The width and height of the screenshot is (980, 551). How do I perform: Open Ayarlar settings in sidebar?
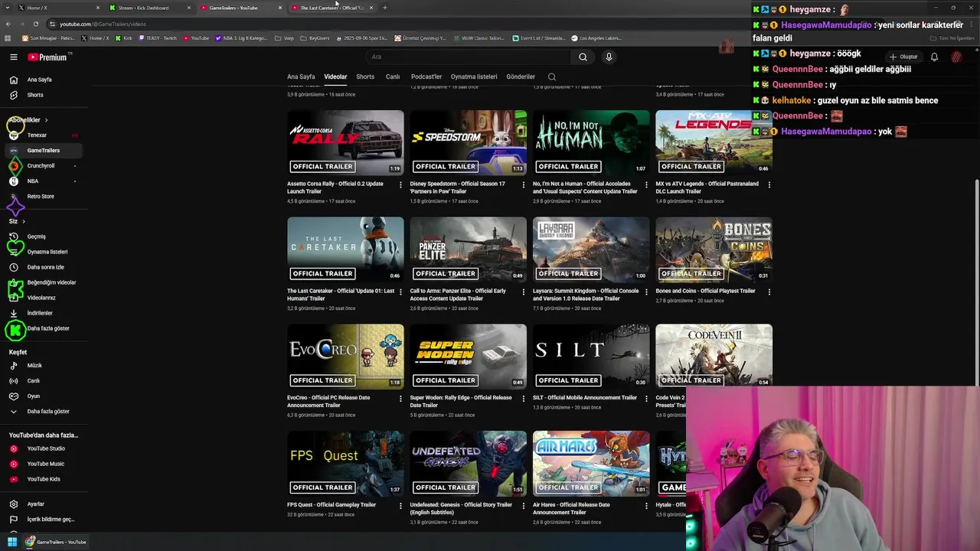[x=34, y=504]
